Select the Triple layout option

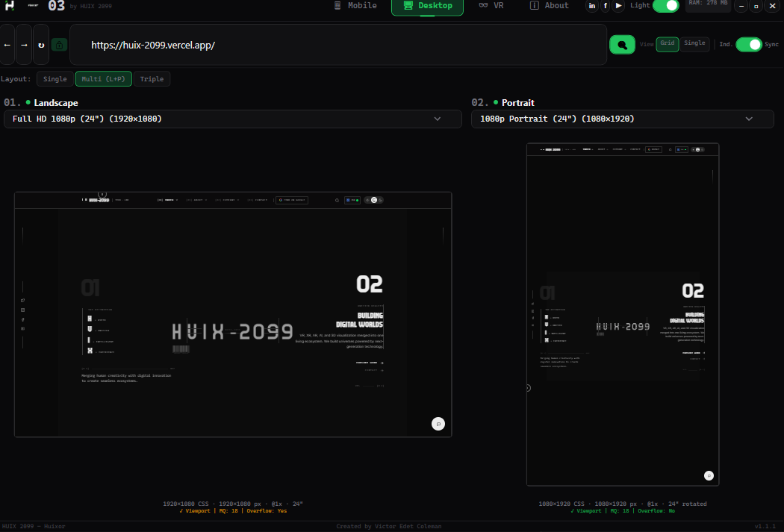click(152, 79)
